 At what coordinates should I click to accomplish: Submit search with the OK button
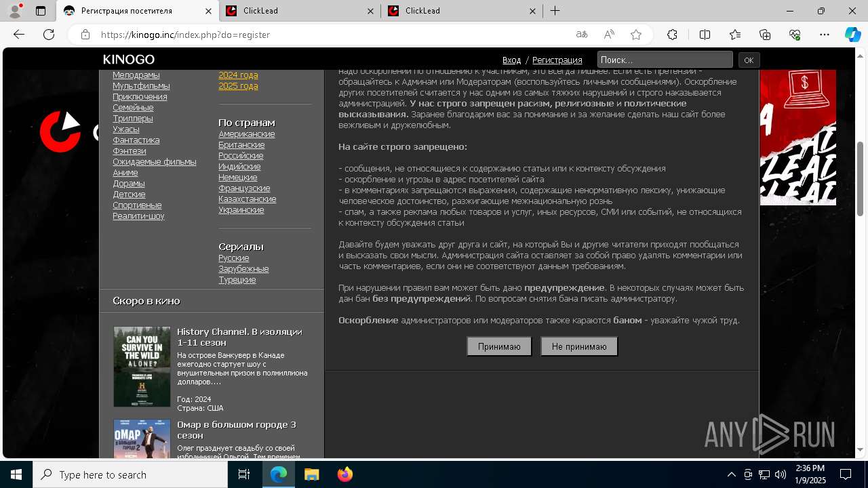tap(749, 60)
